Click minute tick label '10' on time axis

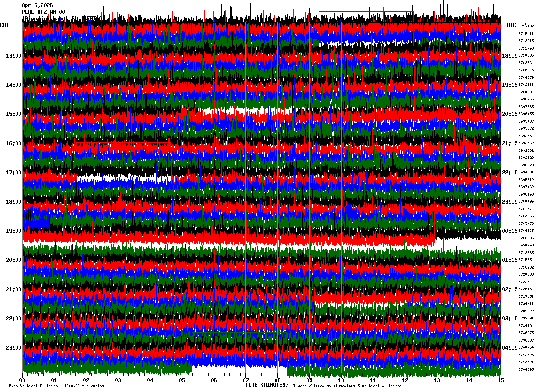[341, 380]
